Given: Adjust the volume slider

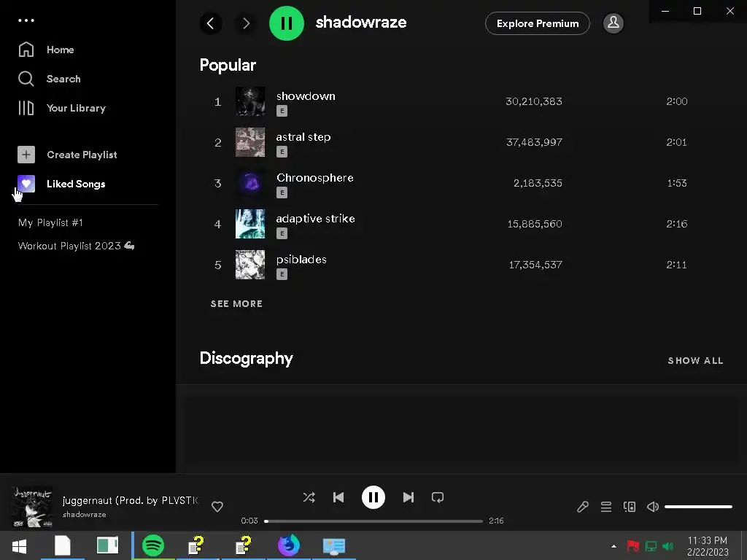Looking at the screenshot, I should pyautogui.click(x=698, y=507).
